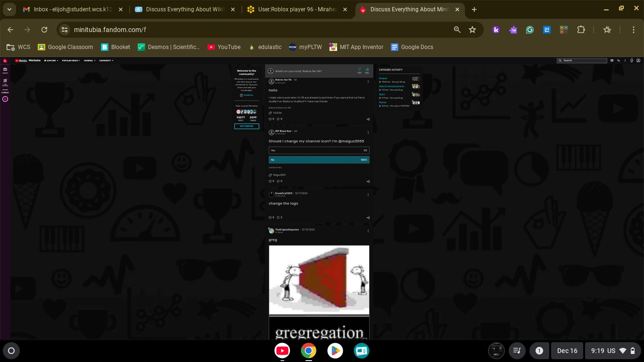The width and height of the screenshot is (644, 362).
Task: Open recent wiki activity pulse icon
Action: [619, 60]
